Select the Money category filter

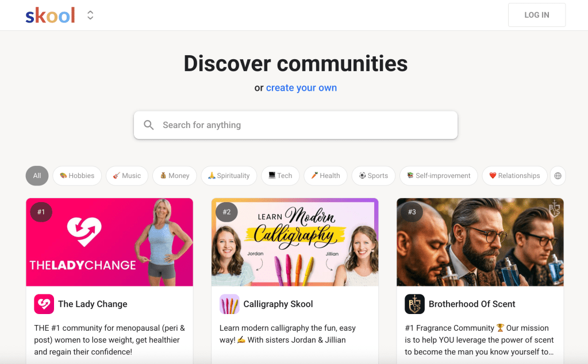175,176
